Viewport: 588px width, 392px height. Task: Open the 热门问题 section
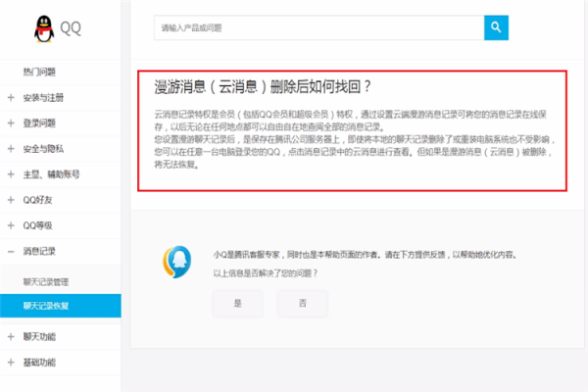pos(39,72)
